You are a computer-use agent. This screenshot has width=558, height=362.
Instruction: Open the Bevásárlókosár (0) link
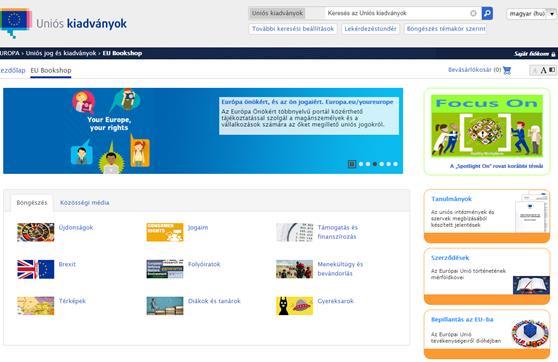pyautogui.click(x=475, y=70)
